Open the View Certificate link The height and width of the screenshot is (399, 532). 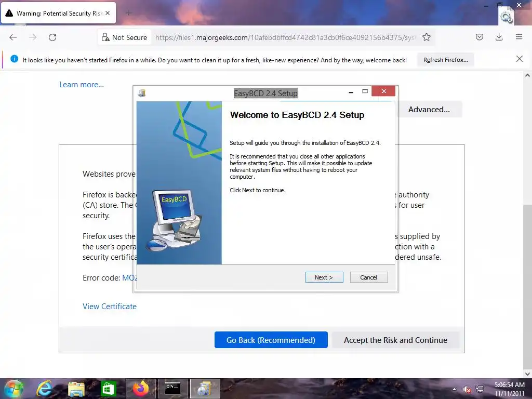point(110,306)
